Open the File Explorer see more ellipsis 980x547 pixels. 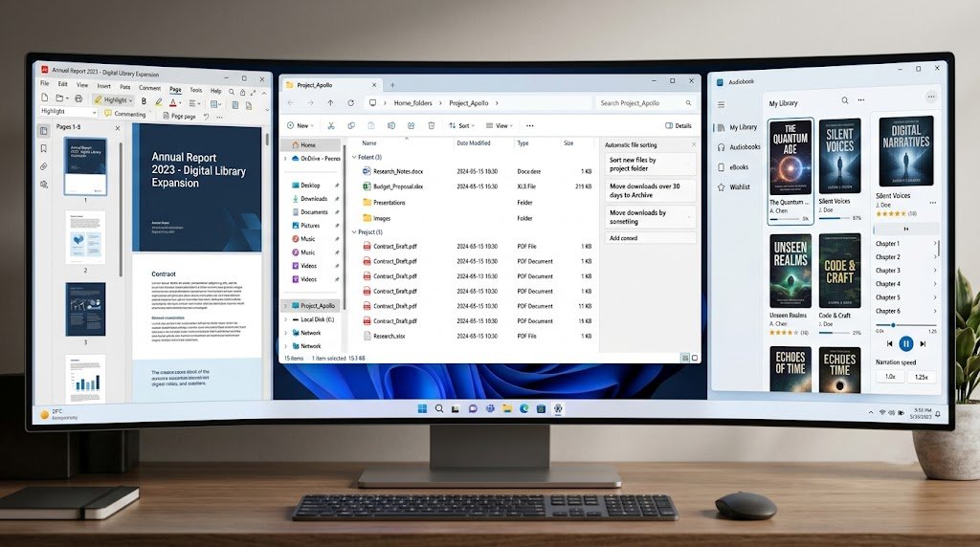(x=530, y=125)
